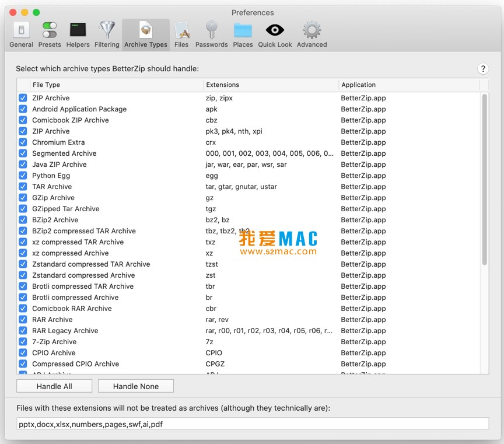Click the "tzst" extension cell
This screenshot has height=444, width=504.
[212, 264]
